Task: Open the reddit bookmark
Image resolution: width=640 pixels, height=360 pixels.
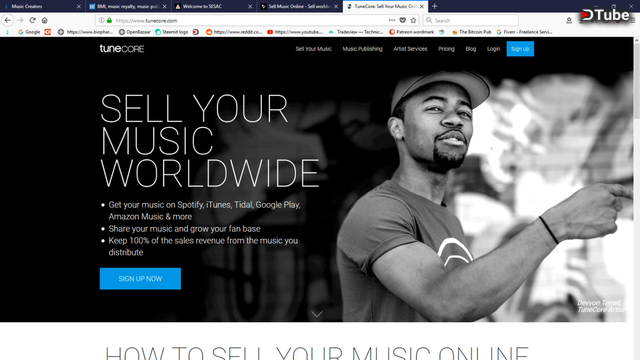Action: click(234, 32)
